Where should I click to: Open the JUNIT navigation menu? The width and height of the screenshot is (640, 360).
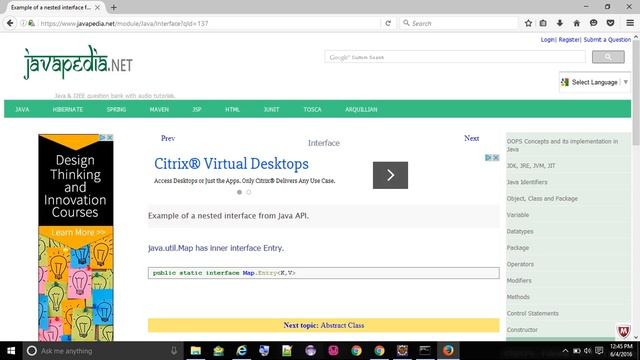271,109
